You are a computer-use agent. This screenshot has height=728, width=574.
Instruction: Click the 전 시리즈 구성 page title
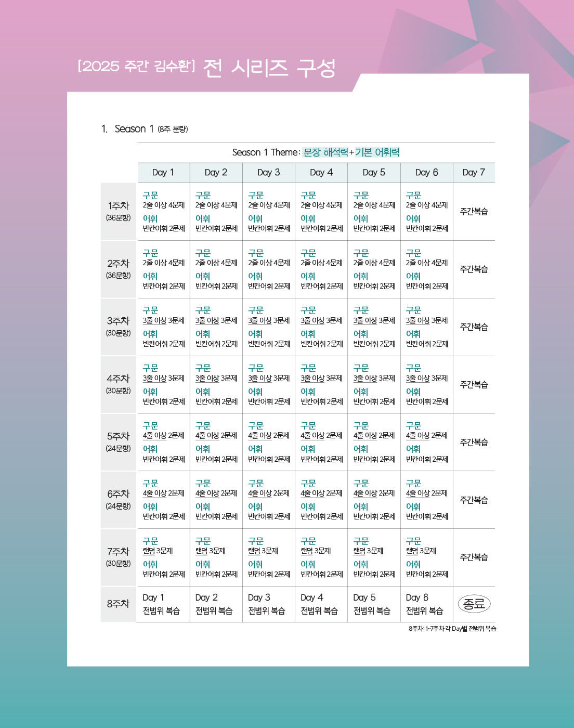269,68
